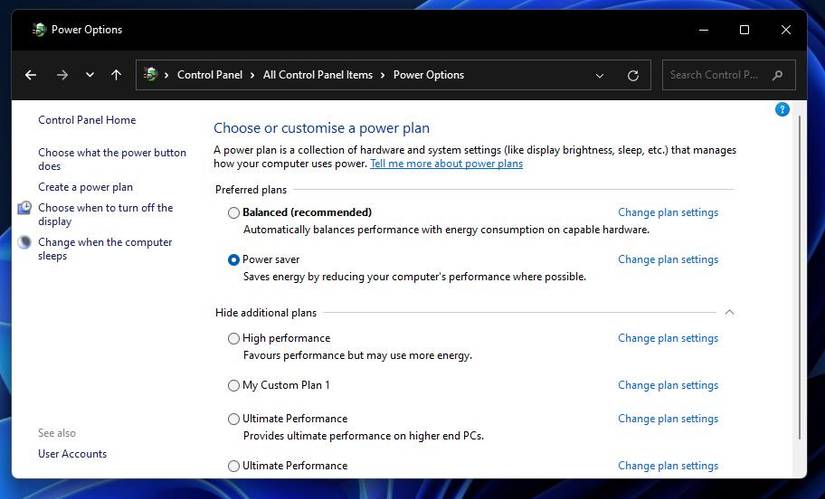Go up one folder level
This screenshot has width=825, height=499.
point(116,75)
